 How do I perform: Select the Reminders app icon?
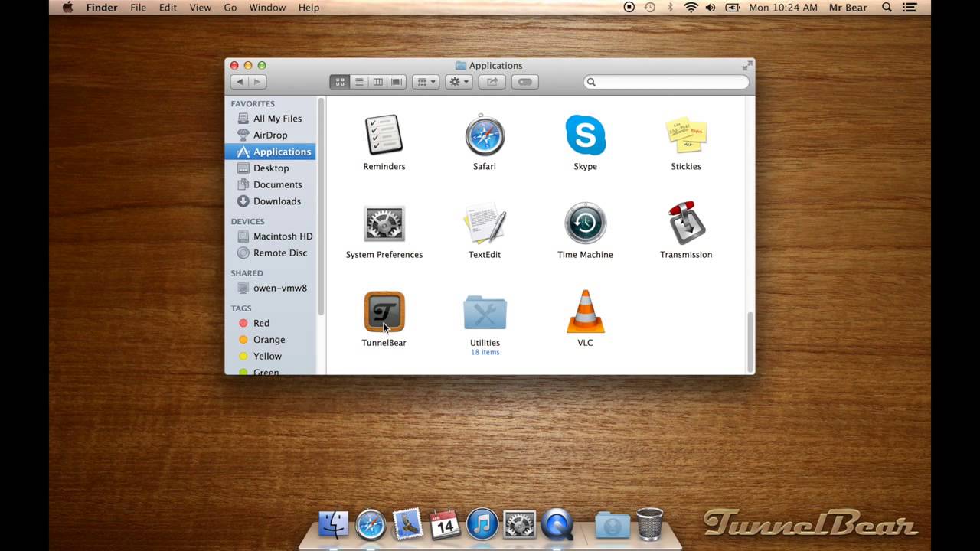click(x=384, y=135)
